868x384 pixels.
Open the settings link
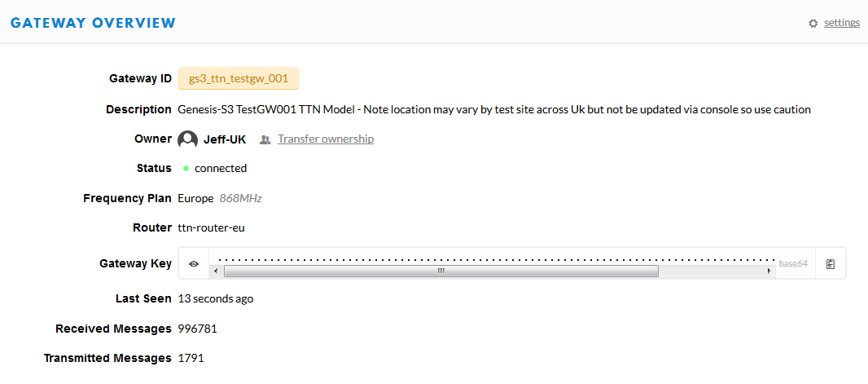point(841,23)
